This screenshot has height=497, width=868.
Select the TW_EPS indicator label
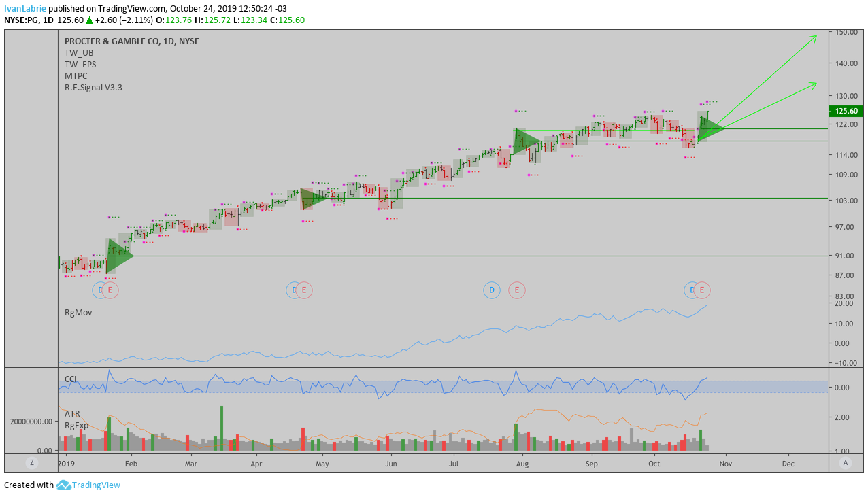[80, 64]
